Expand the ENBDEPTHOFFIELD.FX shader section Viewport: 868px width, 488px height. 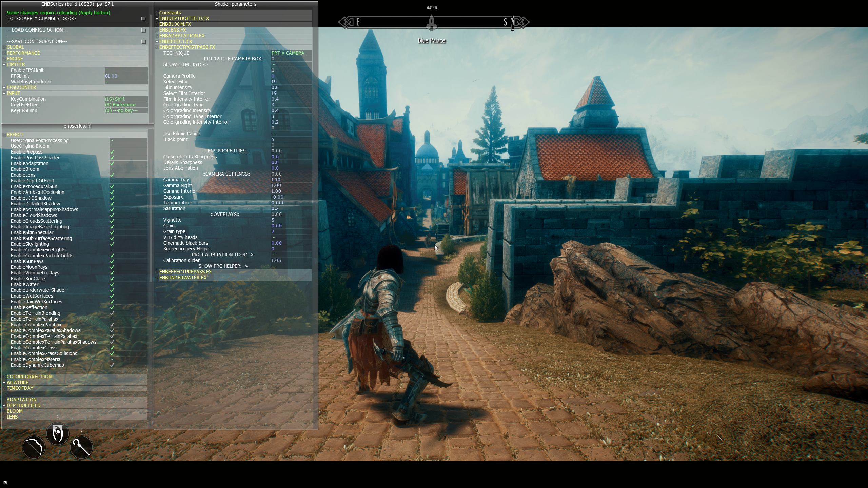tap(157, 18)
